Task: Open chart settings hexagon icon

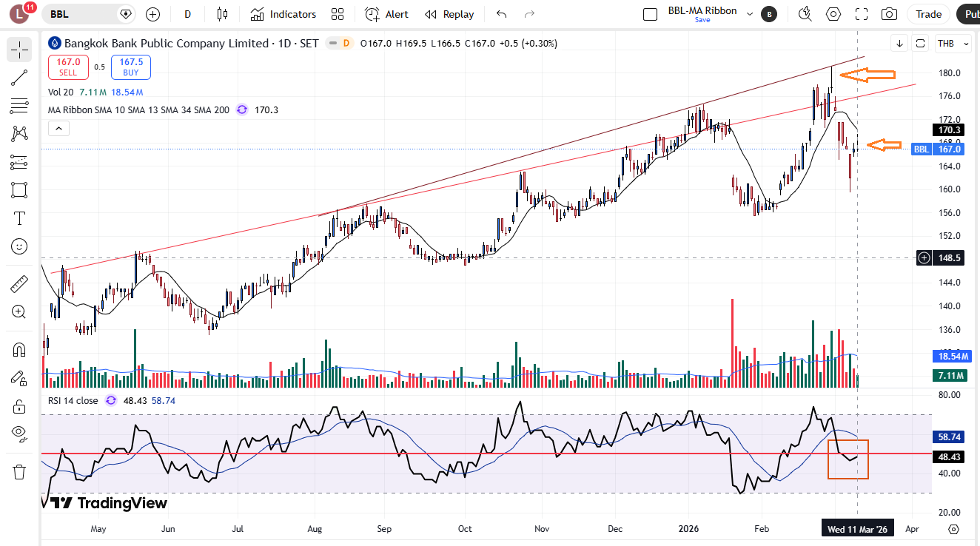Action: point(833,14)
